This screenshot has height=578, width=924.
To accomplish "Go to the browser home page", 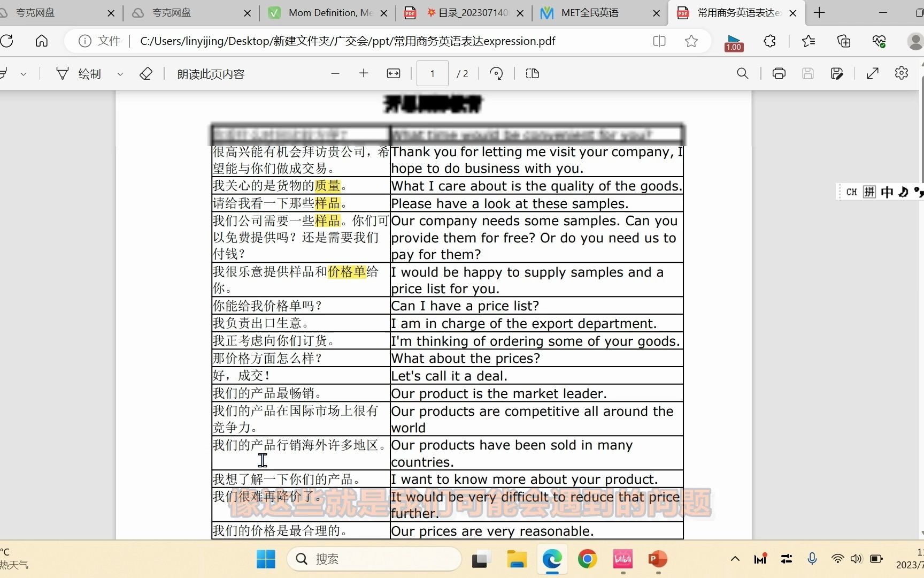I will [42, 41].
